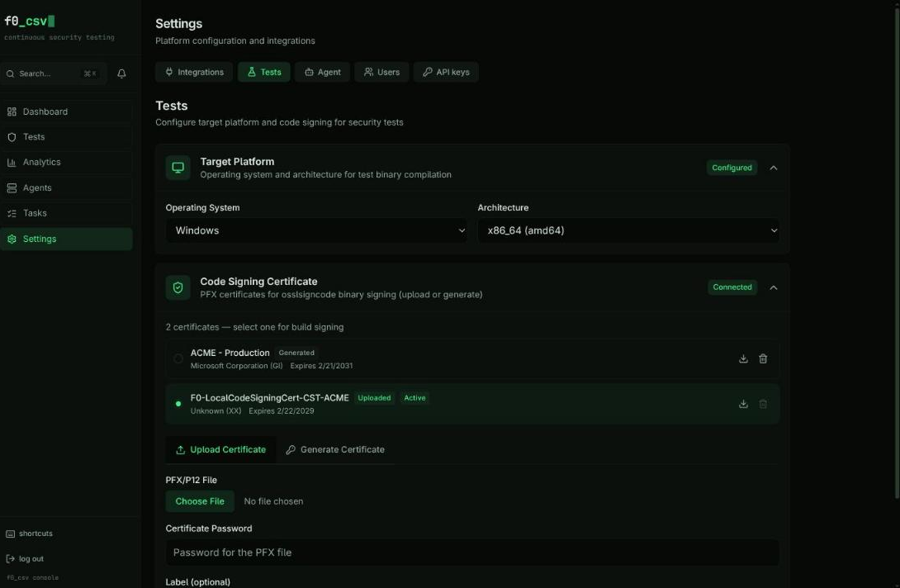
Task: Open Dashboard in the sidebar
Action: [x=67, y=111]
